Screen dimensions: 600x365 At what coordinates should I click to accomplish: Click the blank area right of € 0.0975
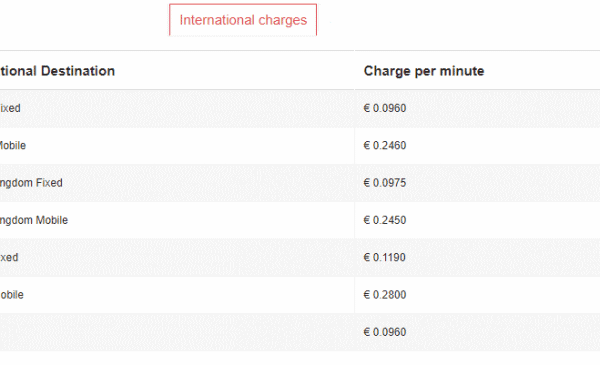pyautogui.click(x=503, y=183)
